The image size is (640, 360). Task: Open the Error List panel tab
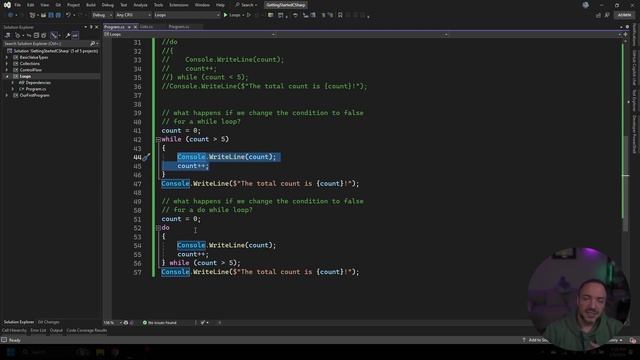coord(38,331)
